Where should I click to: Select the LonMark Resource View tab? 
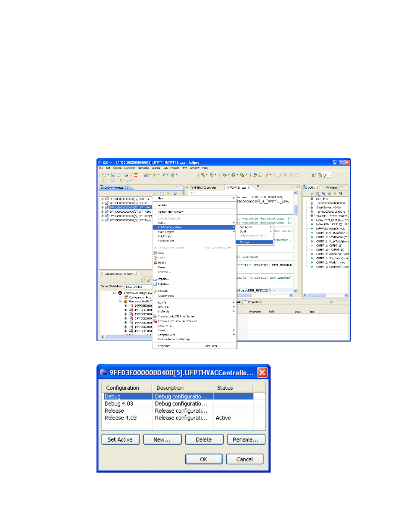(x=119, y=274)
